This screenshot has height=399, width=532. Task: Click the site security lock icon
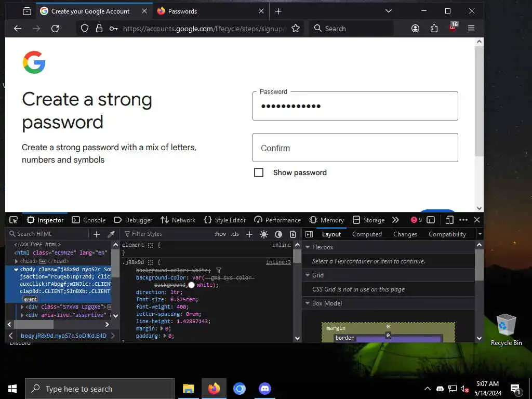click(99, 29)
